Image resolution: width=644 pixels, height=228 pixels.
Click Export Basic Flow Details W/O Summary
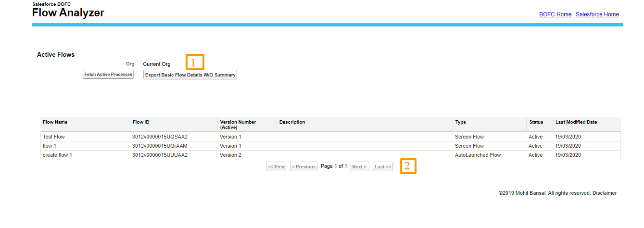(x=190, y=75)
